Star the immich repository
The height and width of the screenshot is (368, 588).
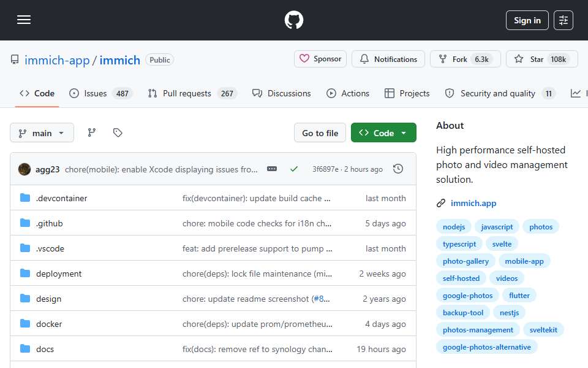[541, 59]
